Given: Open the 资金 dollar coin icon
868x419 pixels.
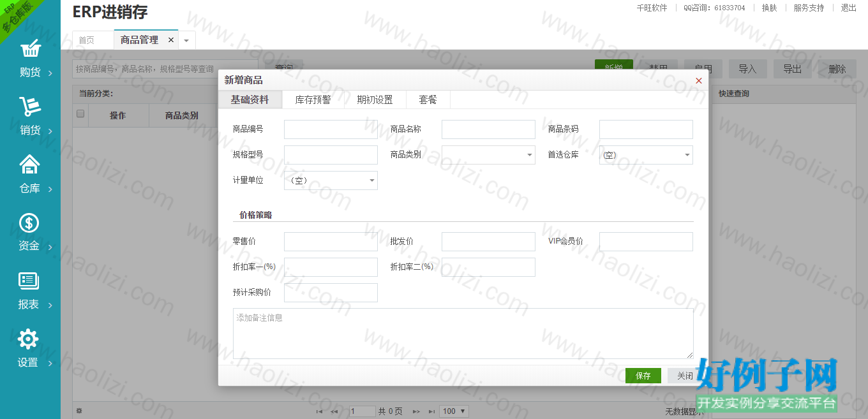Looking at the screenshot, I should click(x=30, y=223).
